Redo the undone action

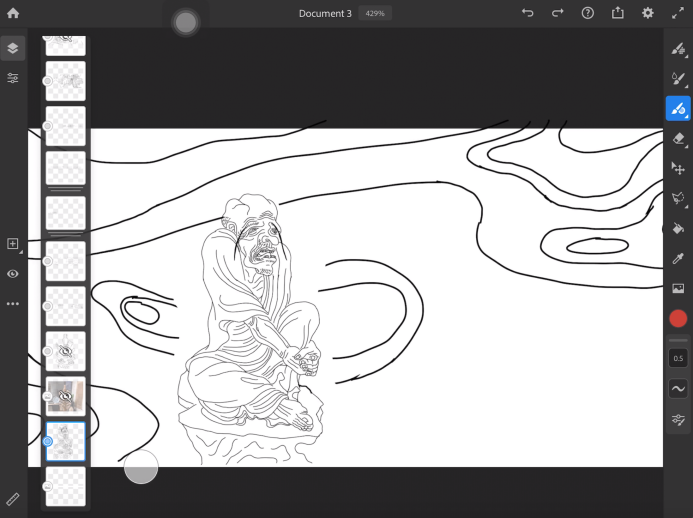[558, 13]
